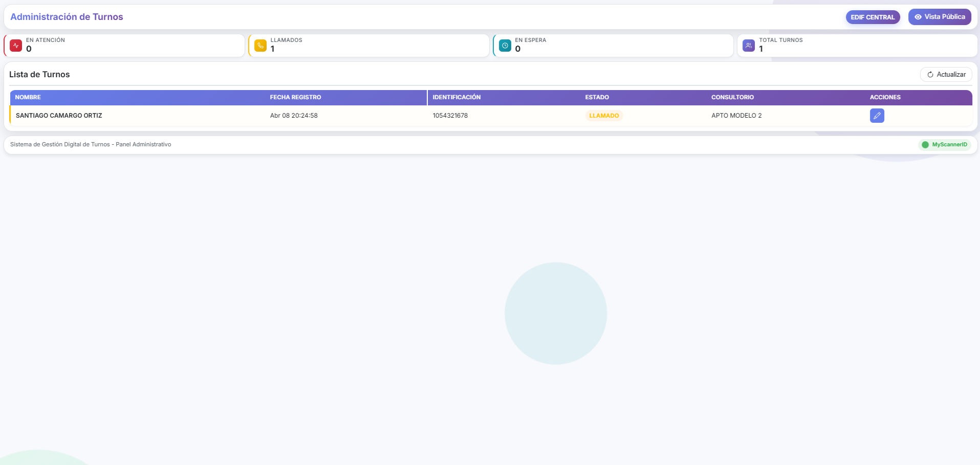Edit Santiago Camargo Ortiz's turn with pencil icon
The height and width of the screenshot is (465, 980).
pyautogui.click(x=877, y=116)
